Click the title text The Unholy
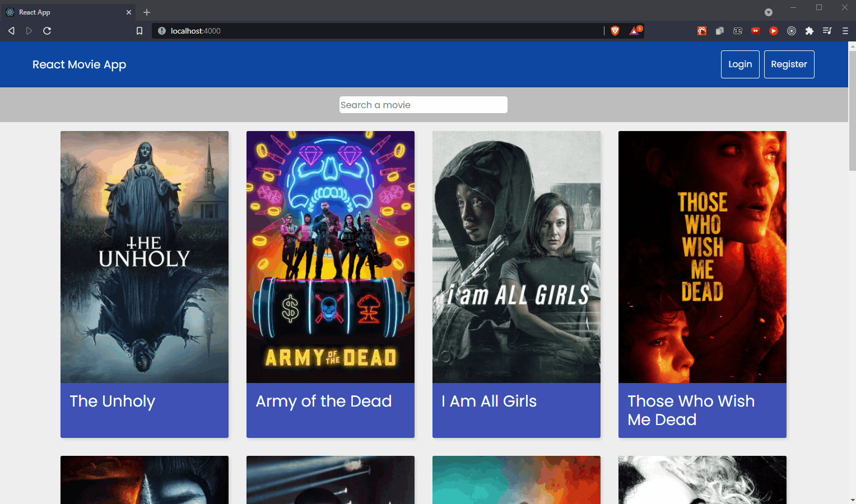The image size is (856, 504). coord(113,402)
